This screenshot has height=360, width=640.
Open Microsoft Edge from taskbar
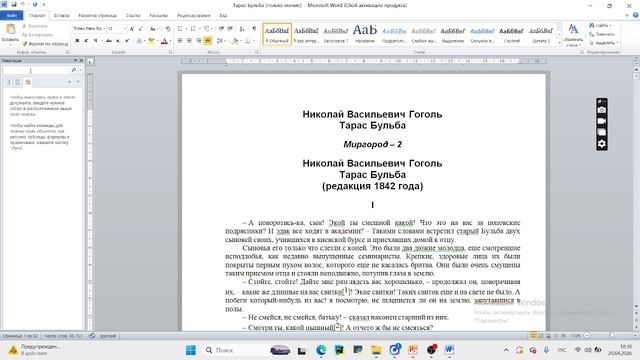(321, 350)
